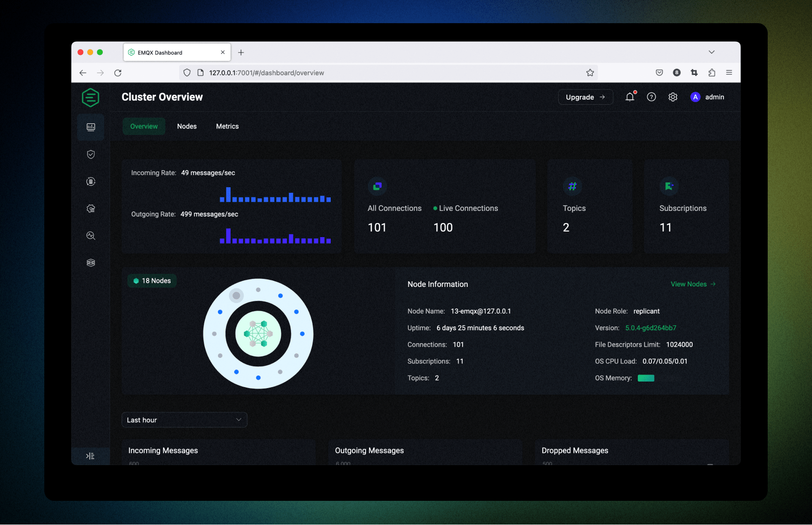812x525 pixels.
Task: Open the third sidebar icon with list circle
Action: click(91, 181)
